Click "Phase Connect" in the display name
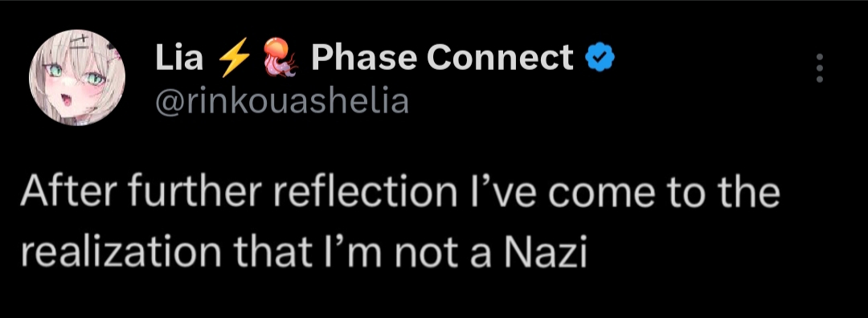Image resolution: width=868 pixels, height=318 pixels. [442, 58]
